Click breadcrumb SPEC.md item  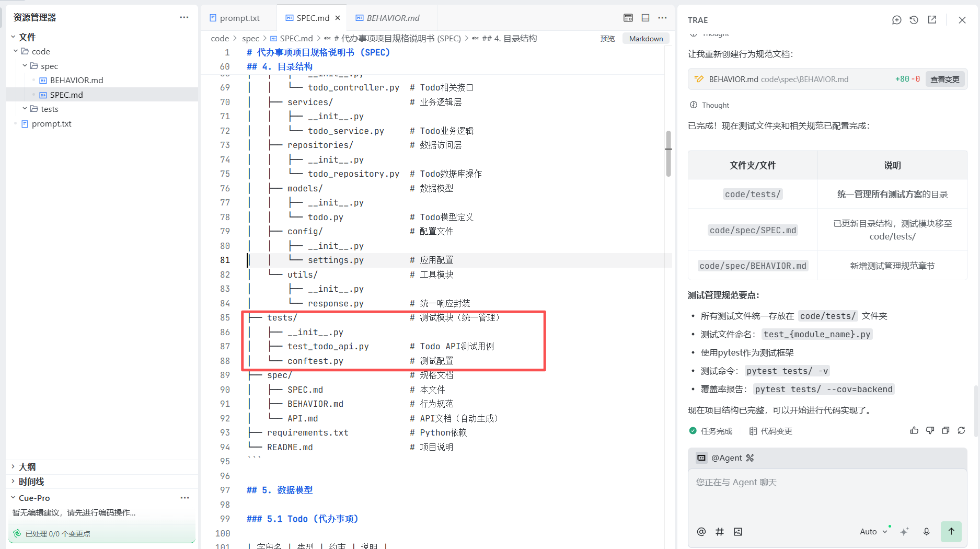[x=296, y=39]
